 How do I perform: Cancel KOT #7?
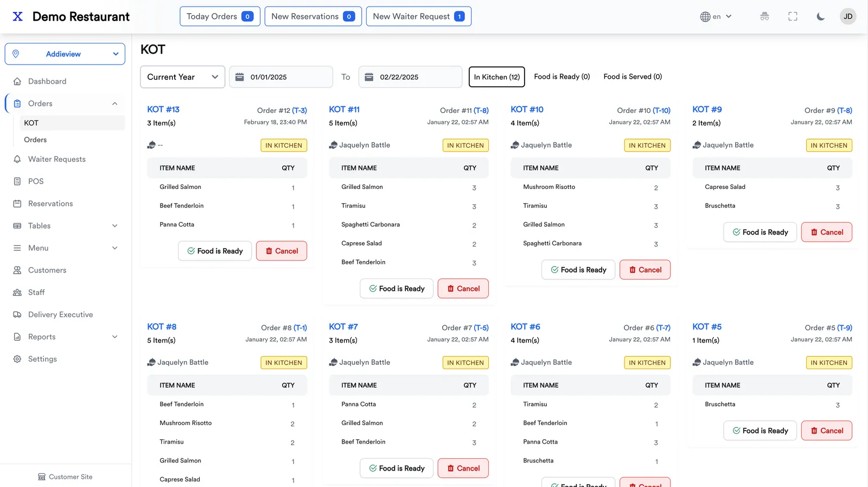coord(463,468)
